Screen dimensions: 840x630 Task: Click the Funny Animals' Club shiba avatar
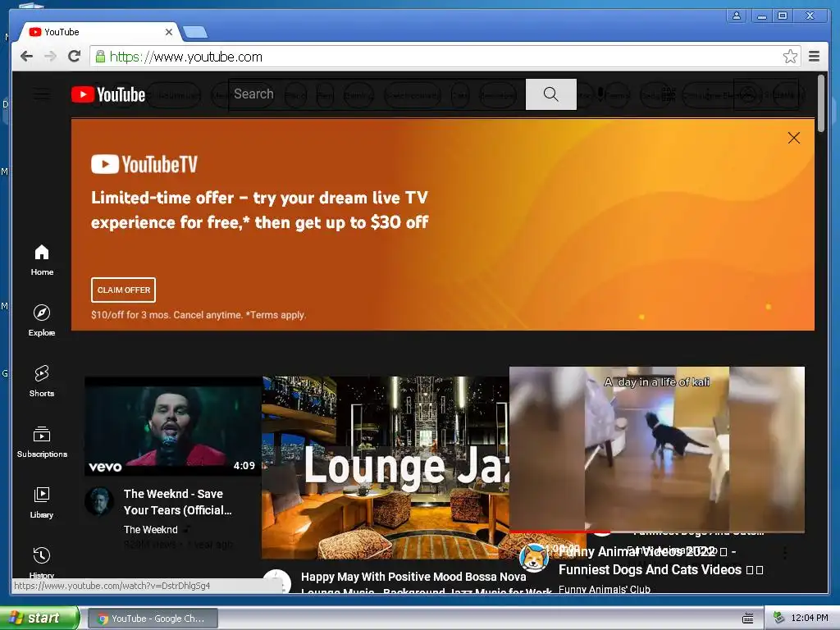coord(533,558)
